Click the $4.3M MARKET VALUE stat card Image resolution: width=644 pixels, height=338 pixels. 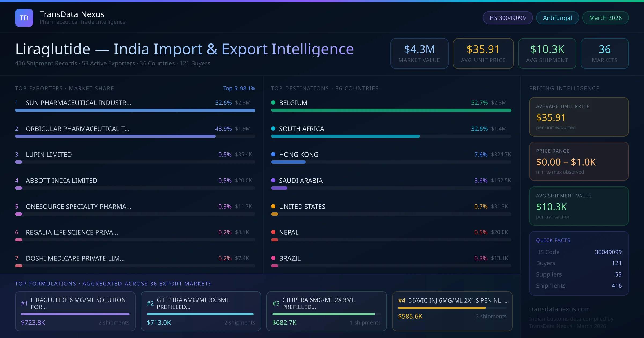pyautogui.click(x=419, y=53)
